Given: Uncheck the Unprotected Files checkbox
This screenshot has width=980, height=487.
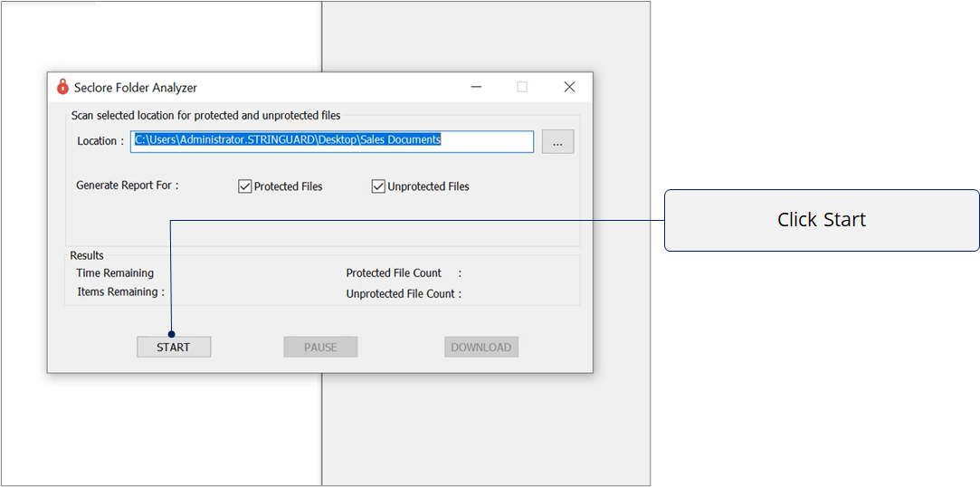Looking at the screenshot, I should (x=378, y=186).
